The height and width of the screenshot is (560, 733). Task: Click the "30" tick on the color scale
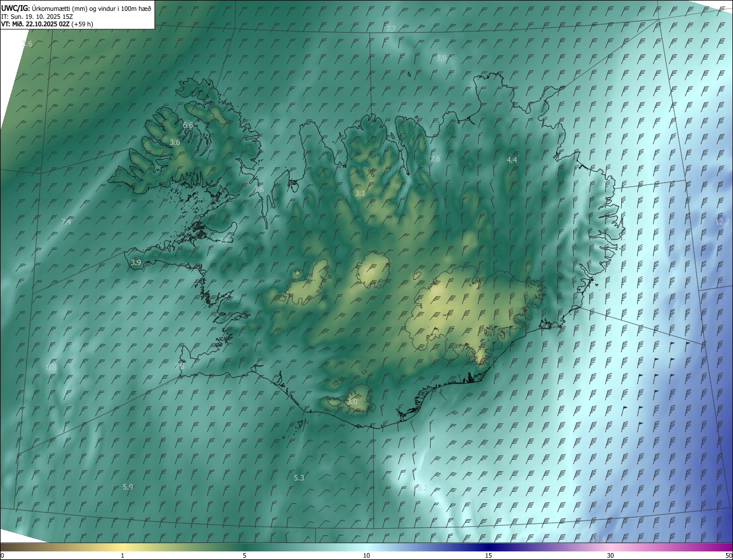(x=610, y=555)
